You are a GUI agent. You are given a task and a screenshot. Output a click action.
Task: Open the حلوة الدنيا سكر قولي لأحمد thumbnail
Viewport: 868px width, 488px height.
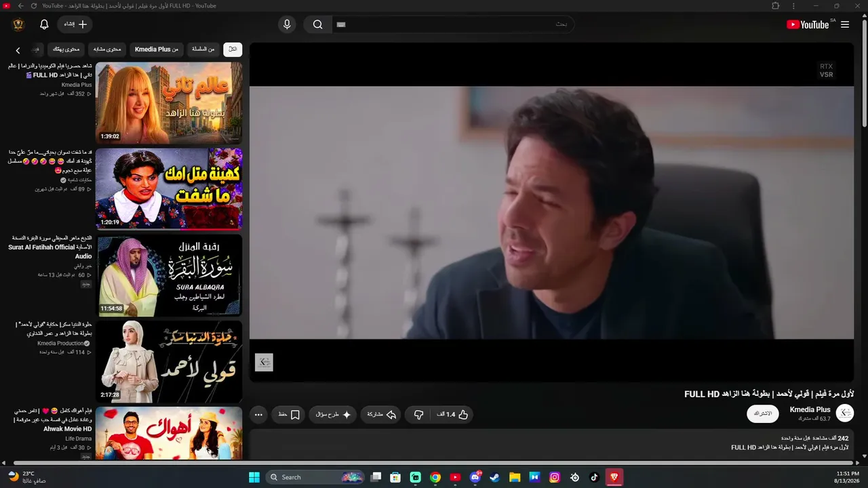pos(169,361)
